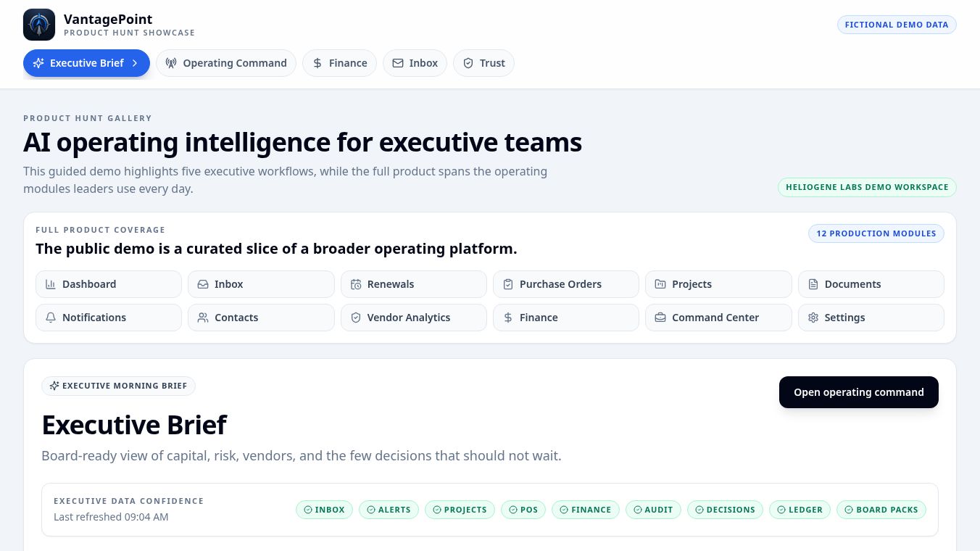The width and height of the screenshot is (980, 551).
Task: Switch to the Operating Command tab
Action: coord(226,63)
